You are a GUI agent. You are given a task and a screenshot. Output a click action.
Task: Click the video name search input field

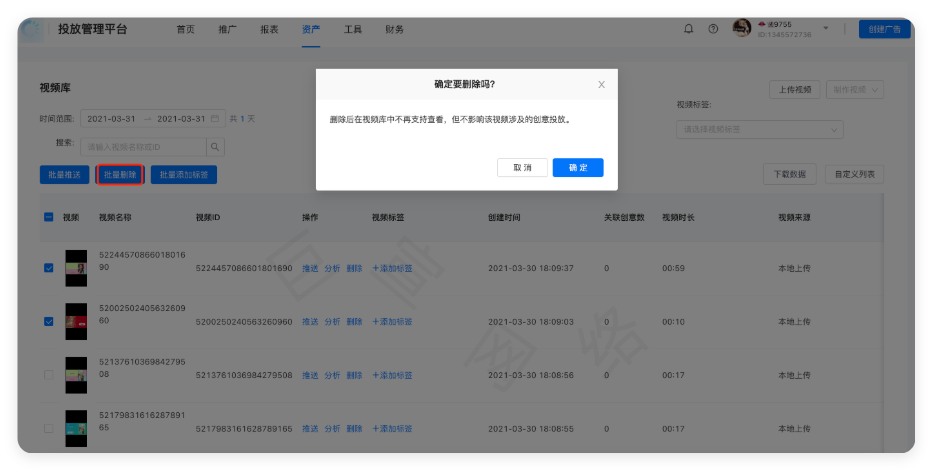coord(143,147)
